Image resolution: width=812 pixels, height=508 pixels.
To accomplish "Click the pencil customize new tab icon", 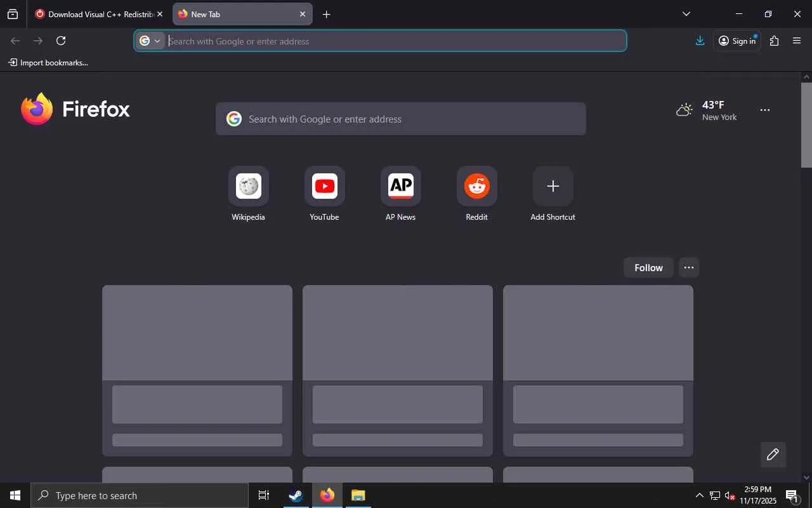I will pos(773,455).
